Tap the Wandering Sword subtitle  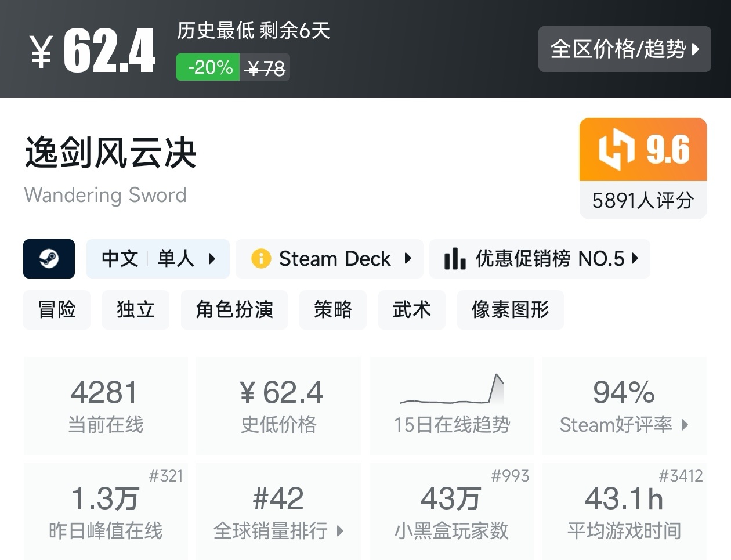pyautogui.click(x=106, y=195)
